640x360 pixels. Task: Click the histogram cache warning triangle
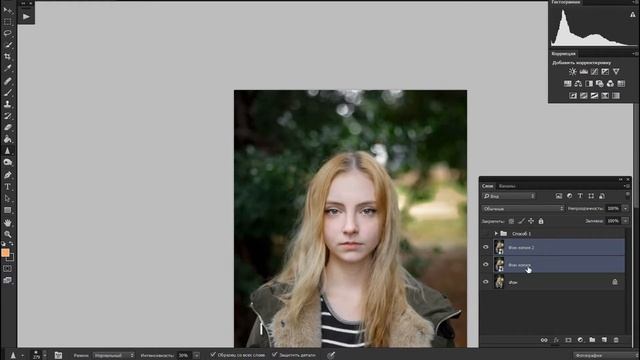[633, 14]
